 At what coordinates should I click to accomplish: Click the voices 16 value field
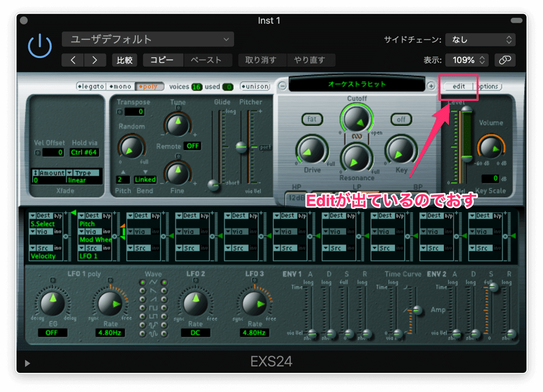197,87
